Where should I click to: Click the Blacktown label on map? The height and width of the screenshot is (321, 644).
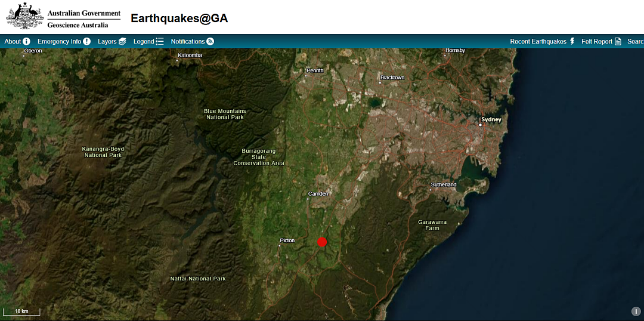click(392, 78)
